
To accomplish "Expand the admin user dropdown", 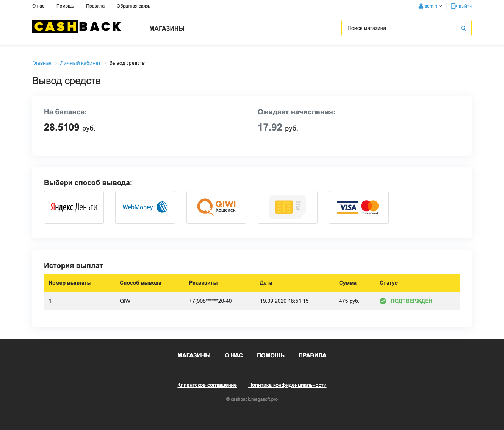I will coord(430,6).
